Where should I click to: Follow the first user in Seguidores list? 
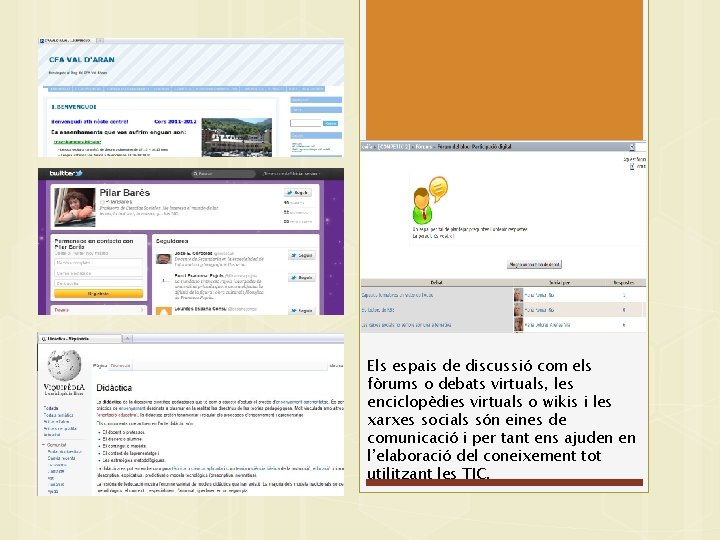pyautogui.click(x=302, y=255)
